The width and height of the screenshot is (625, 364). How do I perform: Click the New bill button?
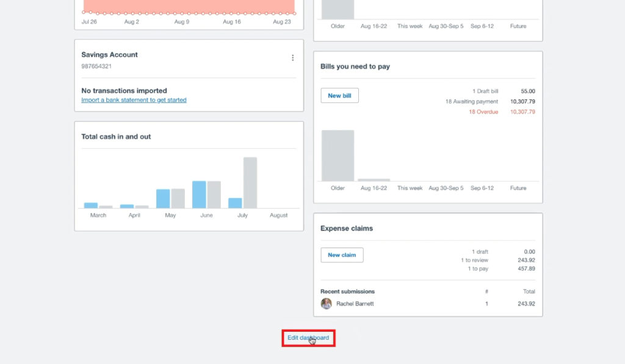[339, 95]
